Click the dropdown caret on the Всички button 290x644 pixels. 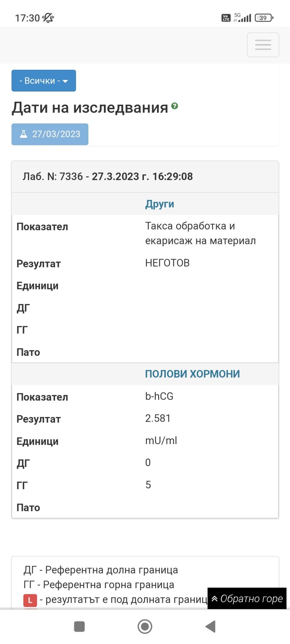click(x=65, y=81)
